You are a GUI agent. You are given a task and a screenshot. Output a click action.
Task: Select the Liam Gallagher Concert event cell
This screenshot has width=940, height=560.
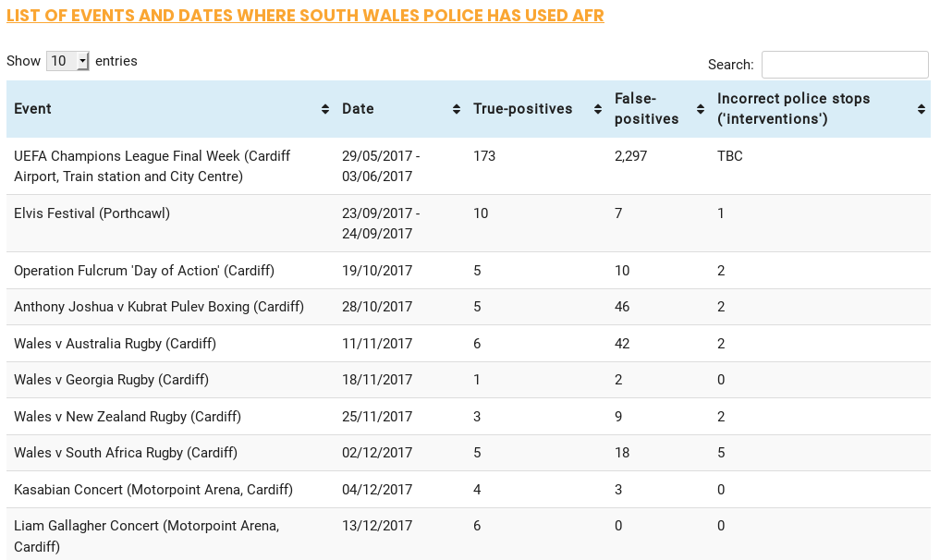pyautogui.click(x=171, y=535)
